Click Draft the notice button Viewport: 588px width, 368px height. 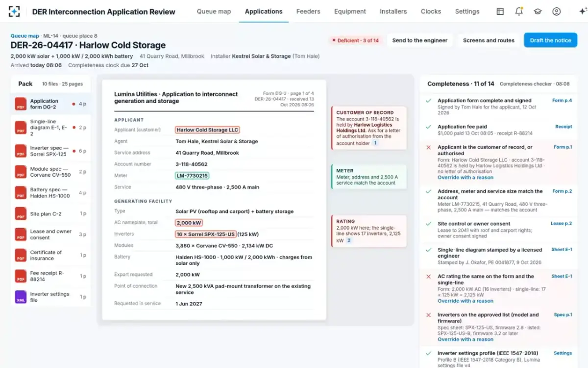[550, 40]
